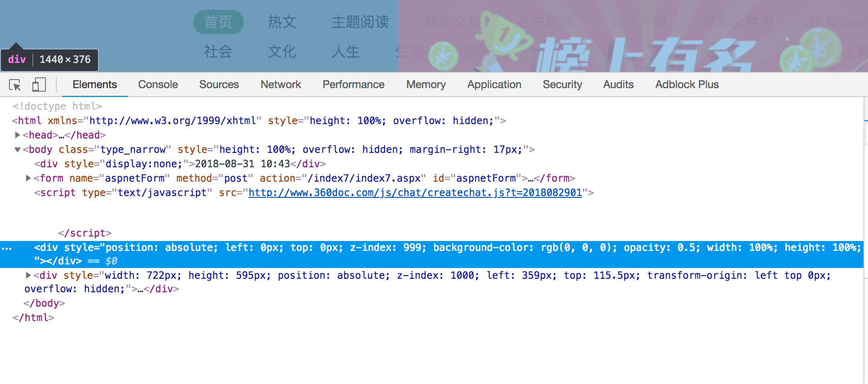
Task: Collapse the body element node
Action: [x=17, y=150]
